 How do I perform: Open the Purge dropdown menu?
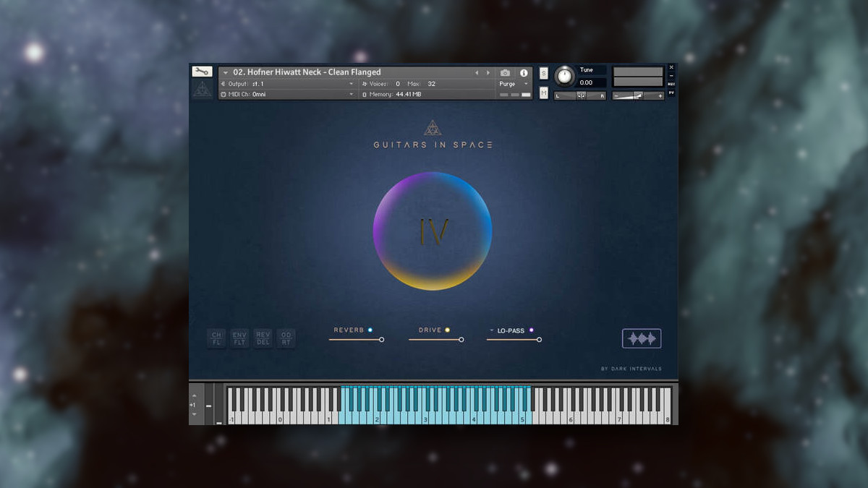(514, 85)
